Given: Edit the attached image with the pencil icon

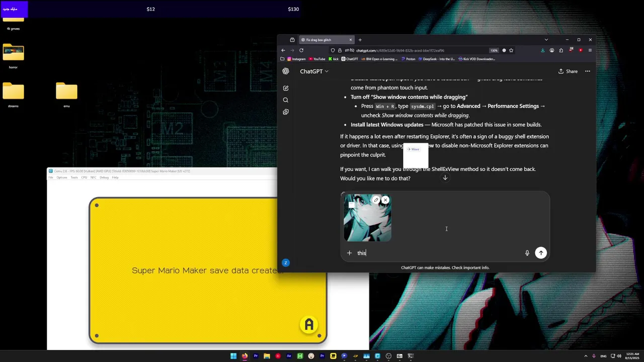Looking at the screenshot, I should point(376,200).
